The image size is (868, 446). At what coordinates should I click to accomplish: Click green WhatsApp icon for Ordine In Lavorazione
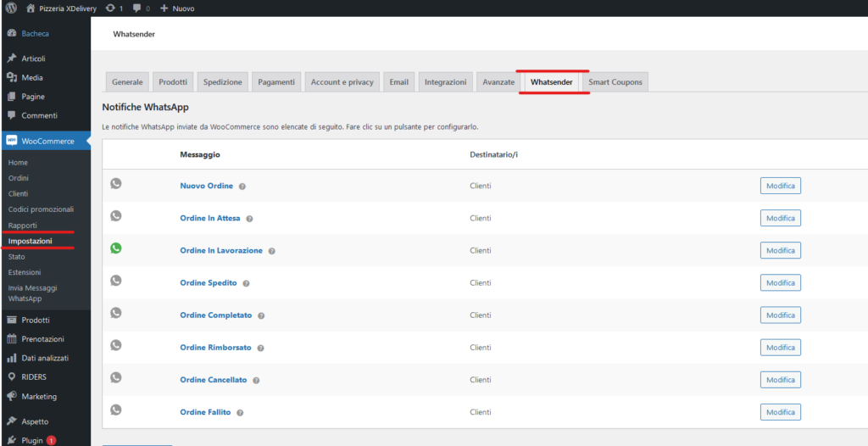pyautogui.click(x=115, y=248)
